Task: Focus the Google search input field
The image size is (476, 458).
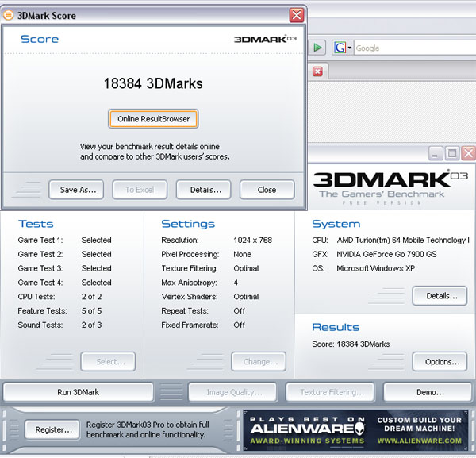Action: (415, 48)
